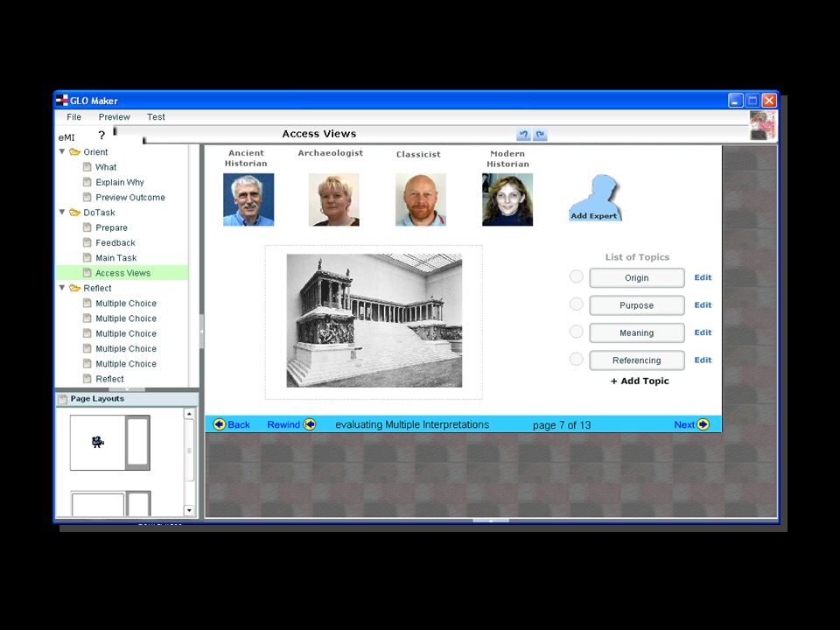Open the File menu
The width and height of the screenshot is (840, 630).
click(73, 116)
